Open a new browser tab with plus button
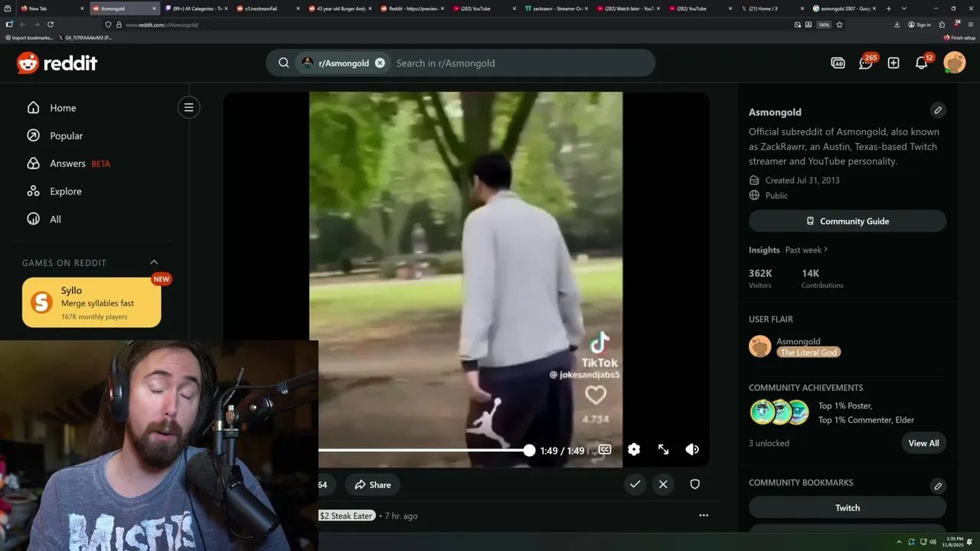This screenshot has height=551, width=980. point(888,8)
